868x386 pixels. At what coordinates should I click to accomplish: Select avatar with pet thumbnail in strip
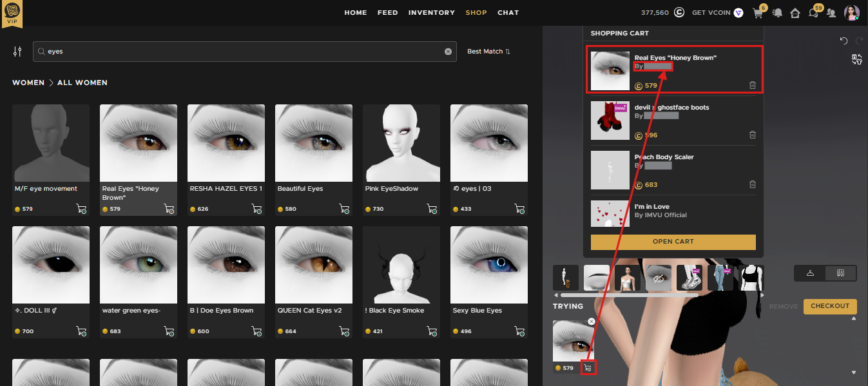point(566,278)
